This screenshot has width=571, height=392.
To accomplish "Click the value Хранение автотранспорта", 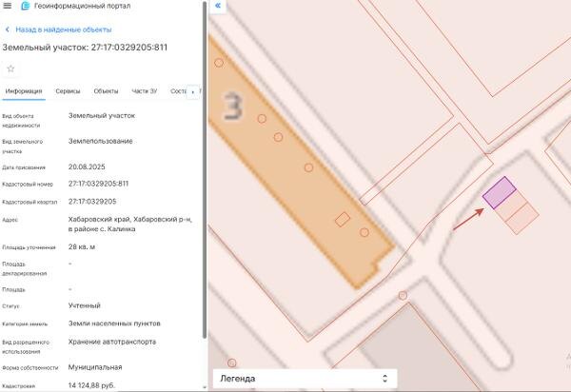I will tap(112, 342).
